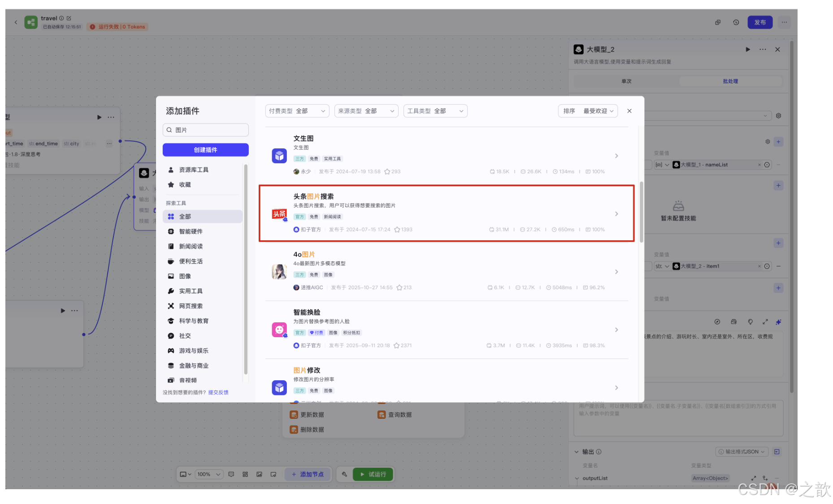This screenshot has width=833, height=504.
Task: Select 智能硬件 category
Action: pos(203,231)
